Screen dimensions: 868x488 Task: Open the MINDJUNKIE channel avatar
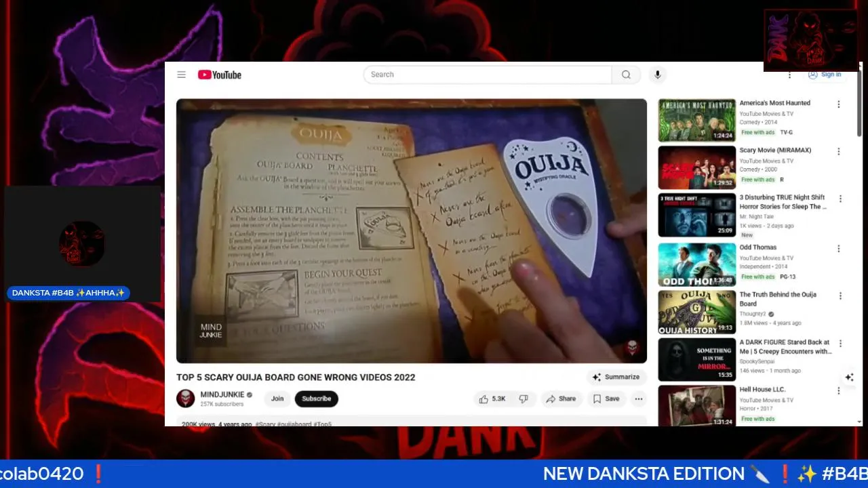coord(186,399)
